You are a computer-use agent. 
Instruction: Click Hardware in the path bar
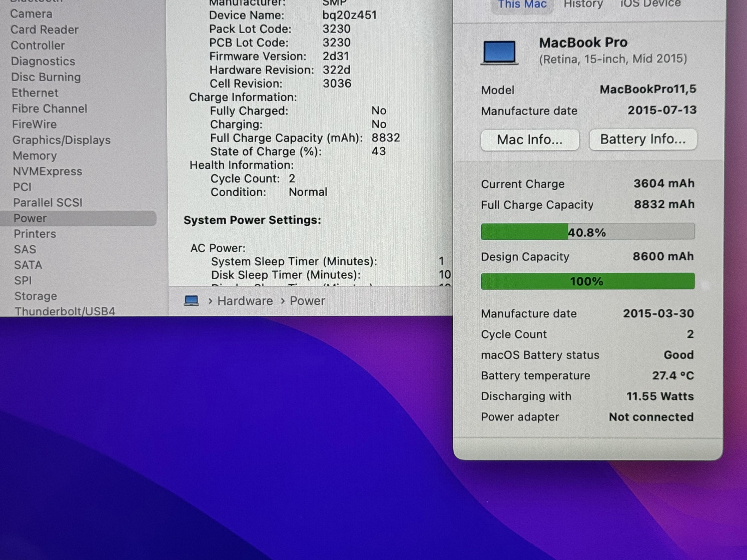point(245,301)
